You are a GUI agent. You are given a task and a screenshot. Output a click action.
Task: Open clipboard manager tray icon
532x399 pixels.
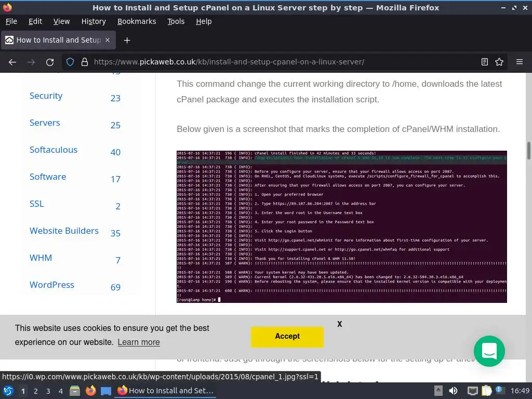pyautogui.click(x=486, y=391)
